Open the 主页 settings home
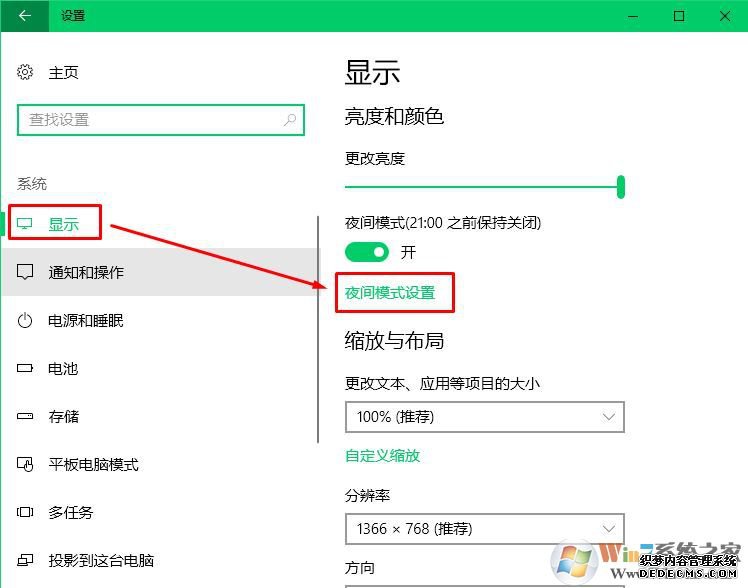The height and width of the screenshot is (588, 748). coord(63,72)
